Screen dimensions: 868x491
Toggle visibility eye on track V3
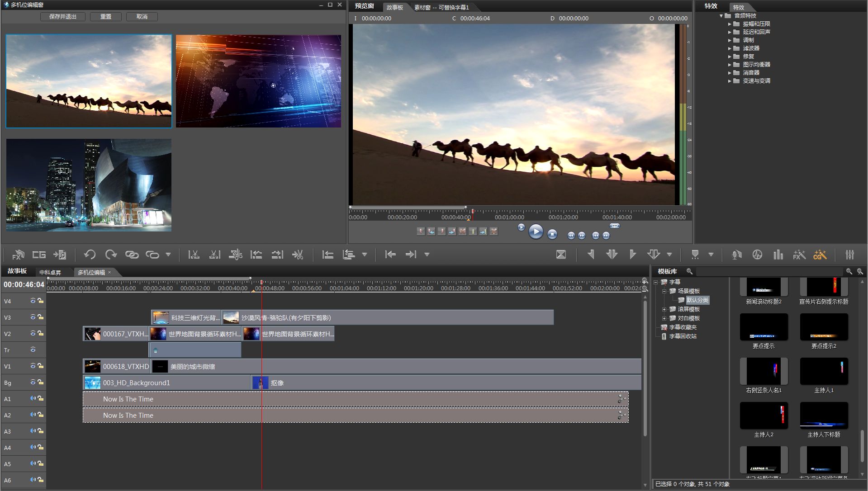tap(33, 317)
